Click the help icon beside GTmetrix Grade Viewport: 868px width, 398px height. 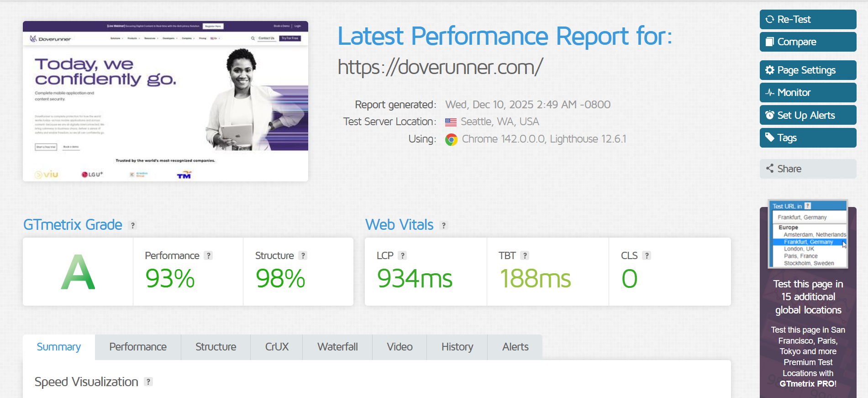(x=133, y=225)
